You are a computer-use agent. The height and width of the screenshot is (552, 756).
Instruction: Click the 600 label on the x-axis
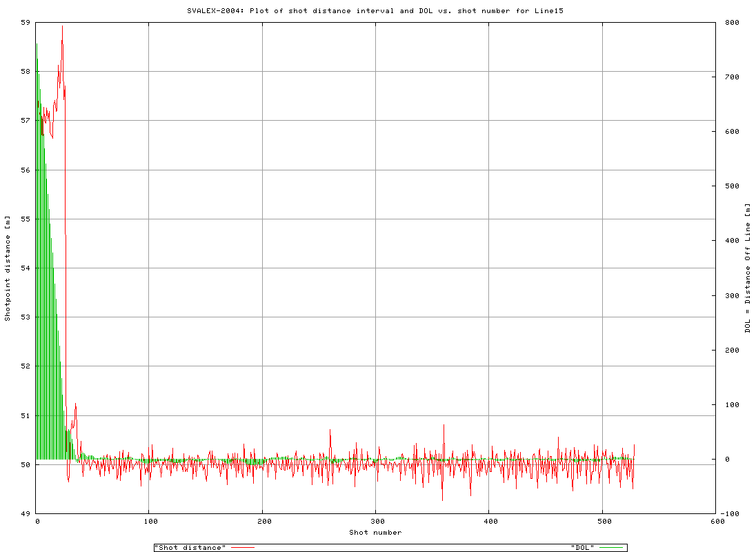coord(717,521)
